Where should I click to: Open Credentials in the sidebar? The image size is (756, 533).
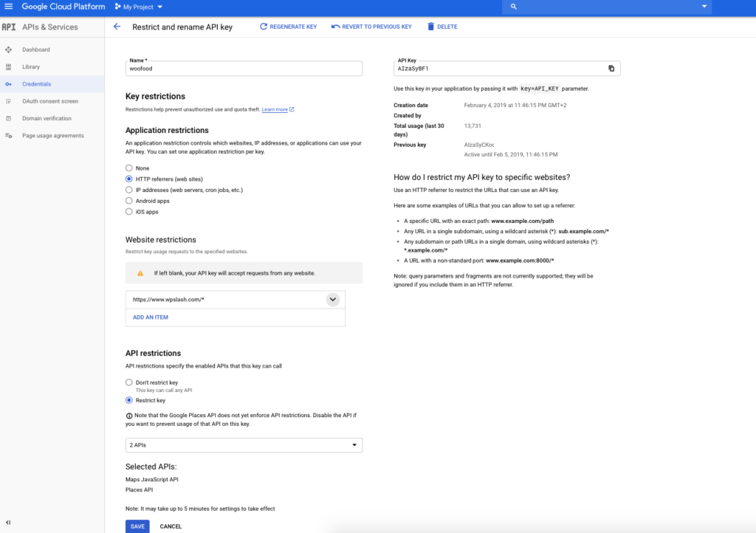(x=52, y=84)
